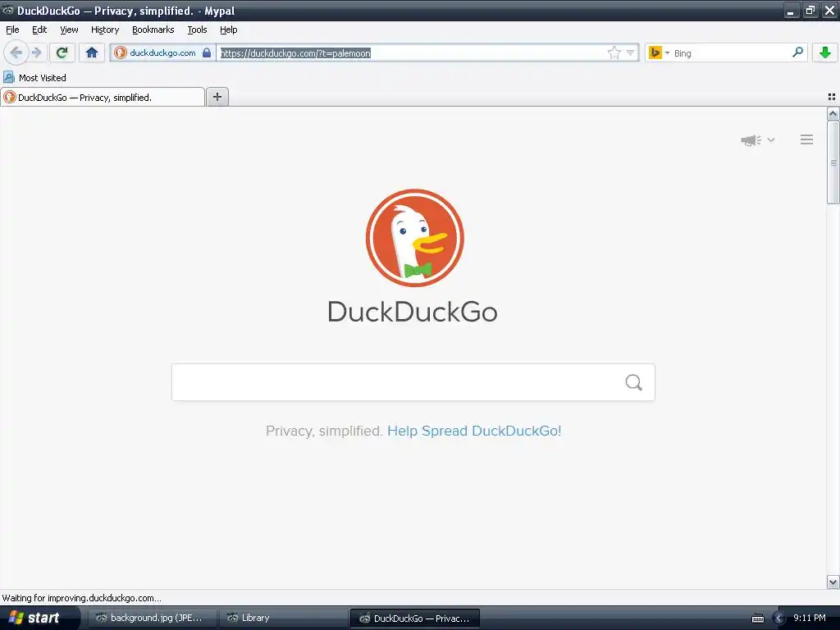Click the scrollbar down arrow
Viewport: 840px width, 630px height.
coord(833,582)
